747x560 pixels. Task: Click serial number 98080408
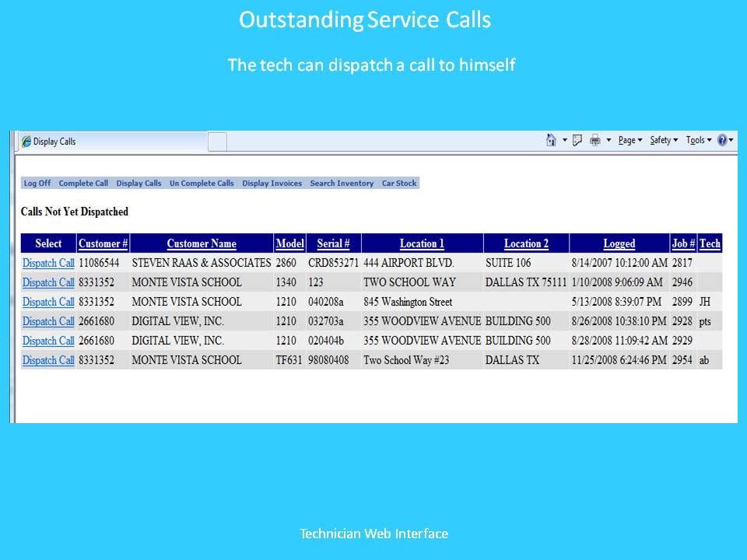(328, 360)
